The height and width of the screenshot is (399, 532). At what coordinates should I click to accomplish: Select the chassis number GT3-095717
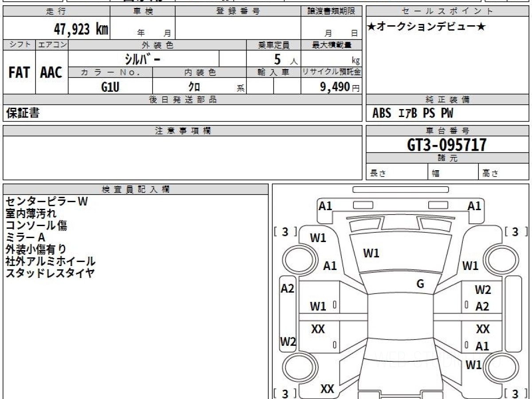click(447, 145)
